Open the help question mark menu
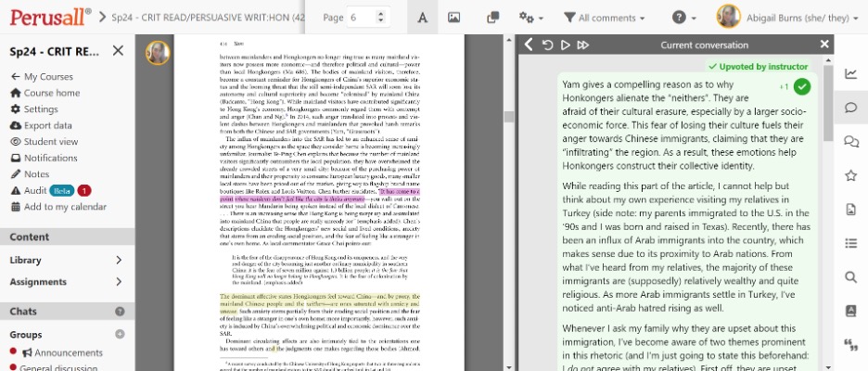The image size is (868, 371). pyautogui.click(x=684, y=18)
